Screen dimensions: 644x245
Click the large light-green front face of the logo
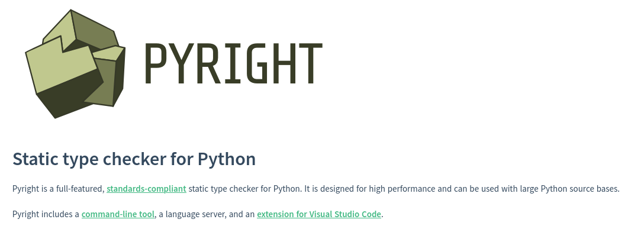click(60, 69)
